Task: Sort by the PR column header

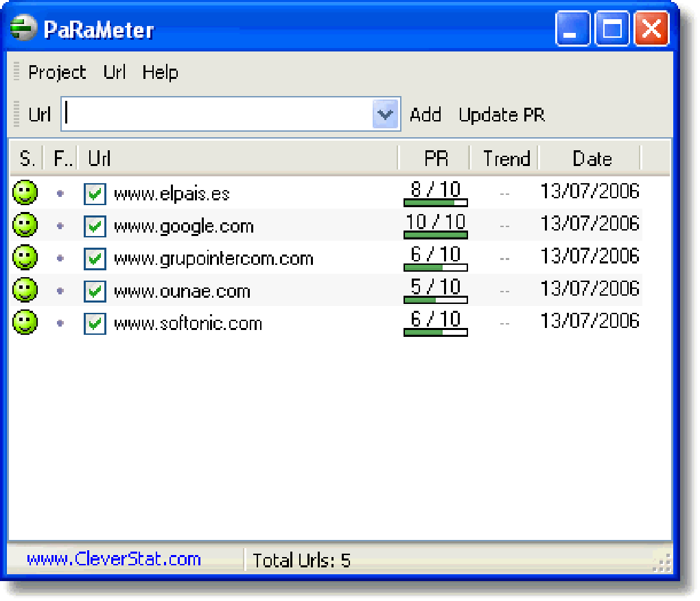Action: [x=434, y=158]
